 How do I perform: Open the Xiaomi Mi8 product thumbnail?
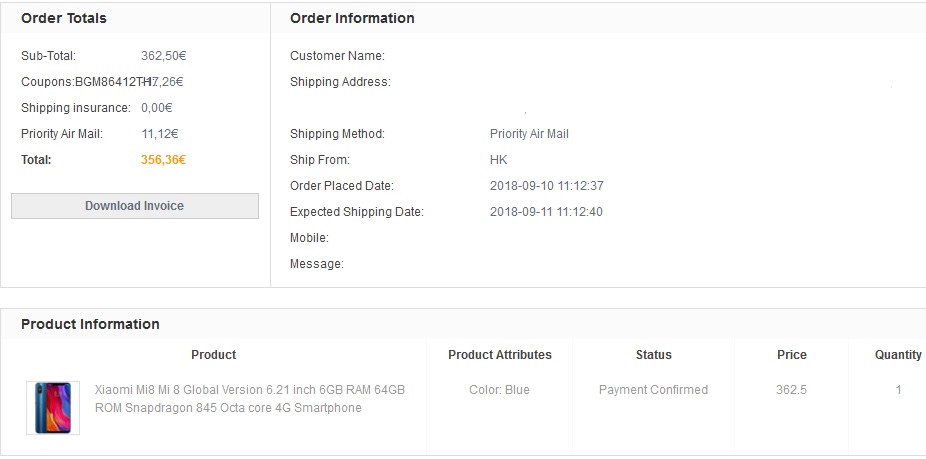tap(53, 407)
